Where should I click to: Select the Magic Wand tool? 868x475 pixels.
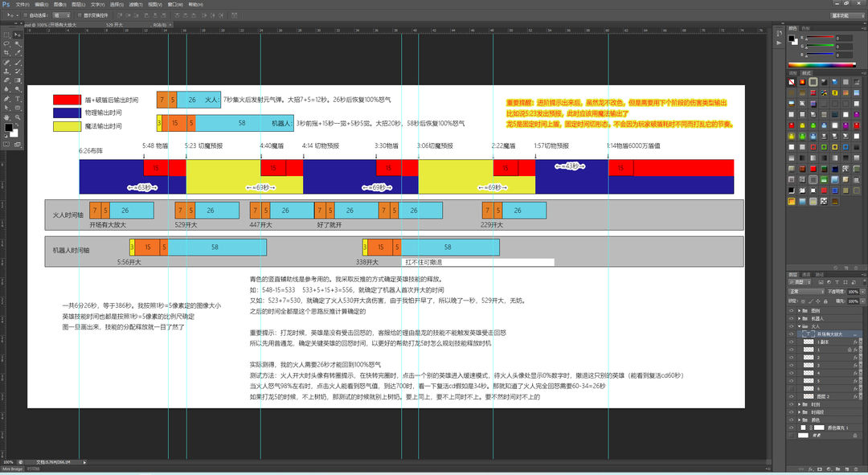18,43
